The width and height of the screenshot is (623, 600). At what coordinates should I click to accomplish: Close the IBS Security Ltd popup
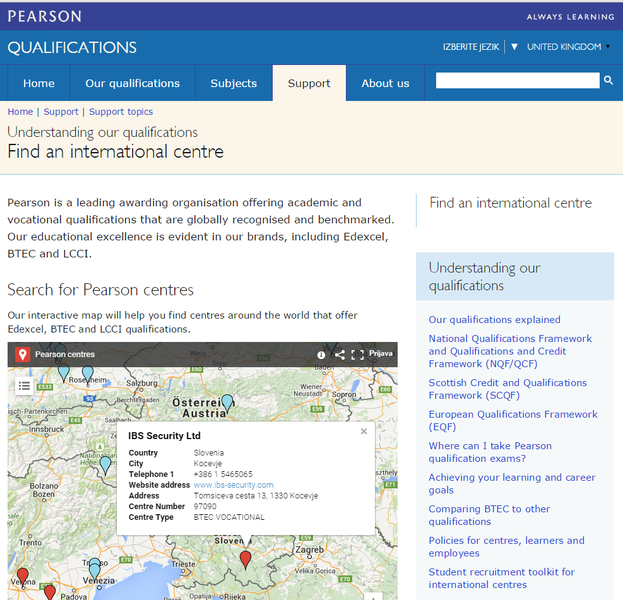pos(364,431)
